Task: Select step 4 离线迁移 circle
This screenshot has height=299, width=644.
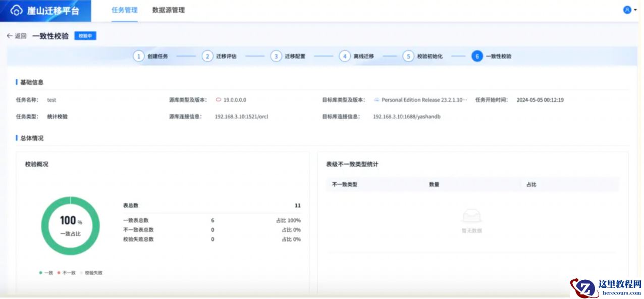Action: point(345,56)
